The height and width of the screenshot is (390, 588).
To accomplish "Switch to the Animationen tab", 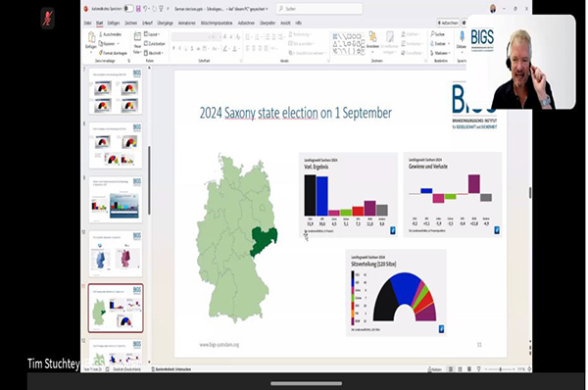I will point(187,23).
